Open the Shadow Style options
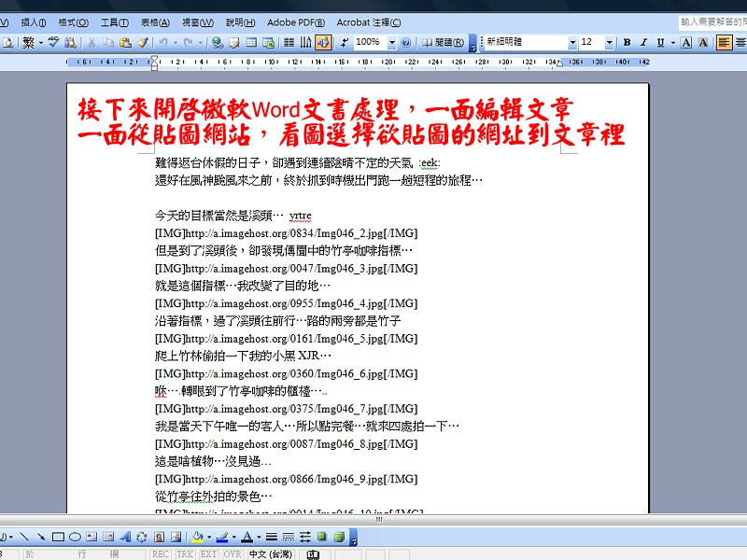Screen dimensions: 747x560 [322, 538]
